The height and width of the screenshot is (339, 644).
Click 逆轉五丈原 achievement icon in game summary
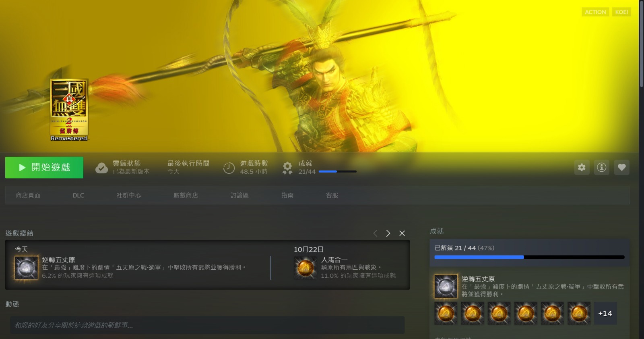pyautogui.click(x=27, y=268)
